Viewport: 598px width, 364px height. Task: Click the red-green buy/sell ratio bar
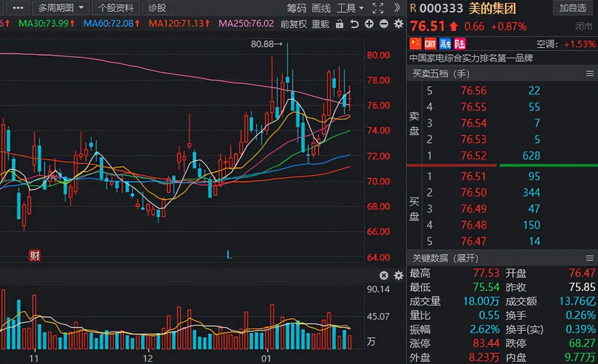pos(502,165)
